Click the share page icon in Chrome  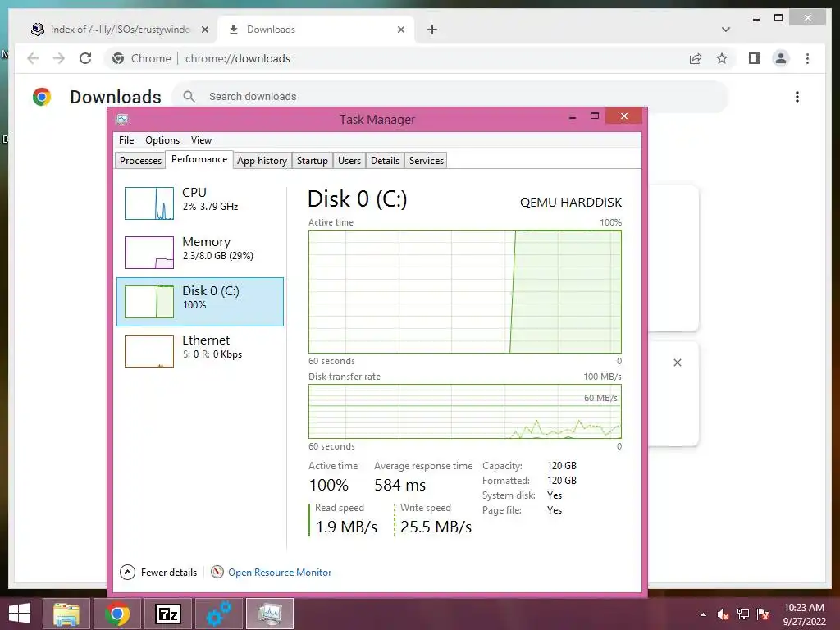[696, 58]
